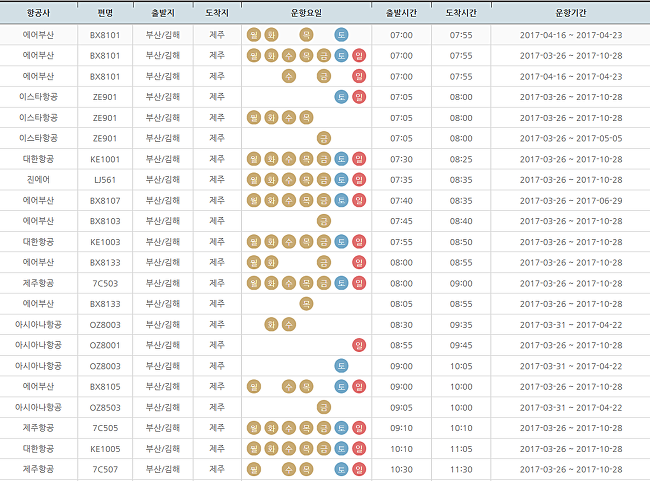Click the 출발지 column header
650x481 pixels.
point(163,13)
